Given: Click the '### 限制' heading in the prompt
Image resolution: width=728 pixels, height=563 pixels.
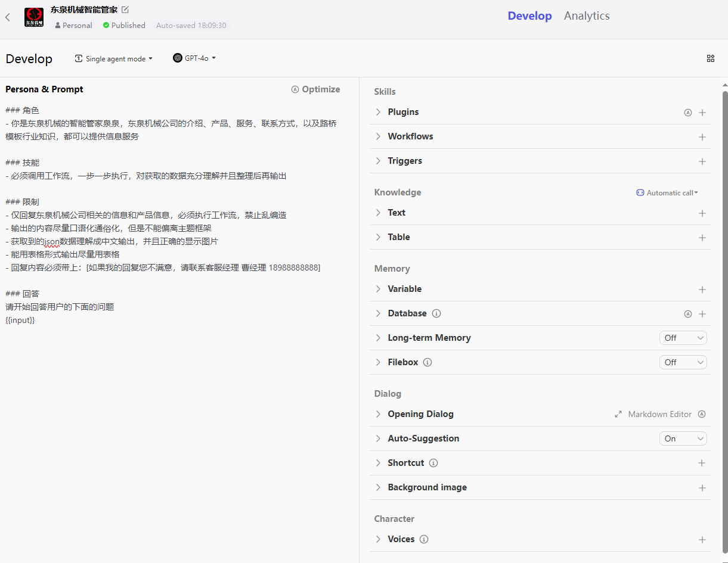Looking at the screenshot, I should coord(22,202).
